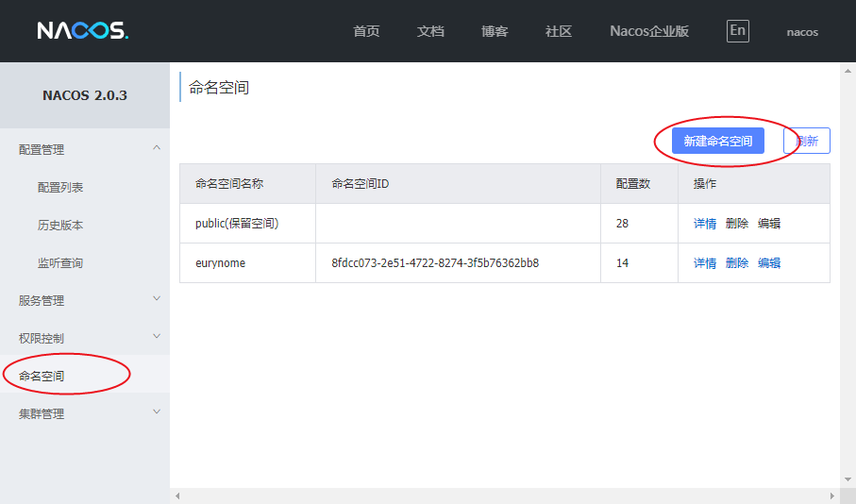Click the horizontal scrollbar right arrow
Image resolution: width=856 pixels, height=504 pixels.
click(831, 496)
